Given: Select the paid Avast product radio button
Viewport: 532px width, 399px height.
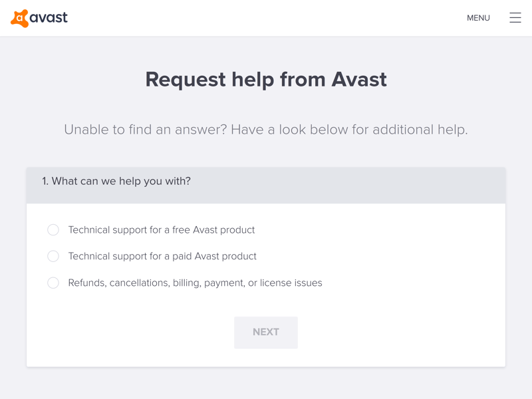Looking at the screenshot, I should (53, 256).
